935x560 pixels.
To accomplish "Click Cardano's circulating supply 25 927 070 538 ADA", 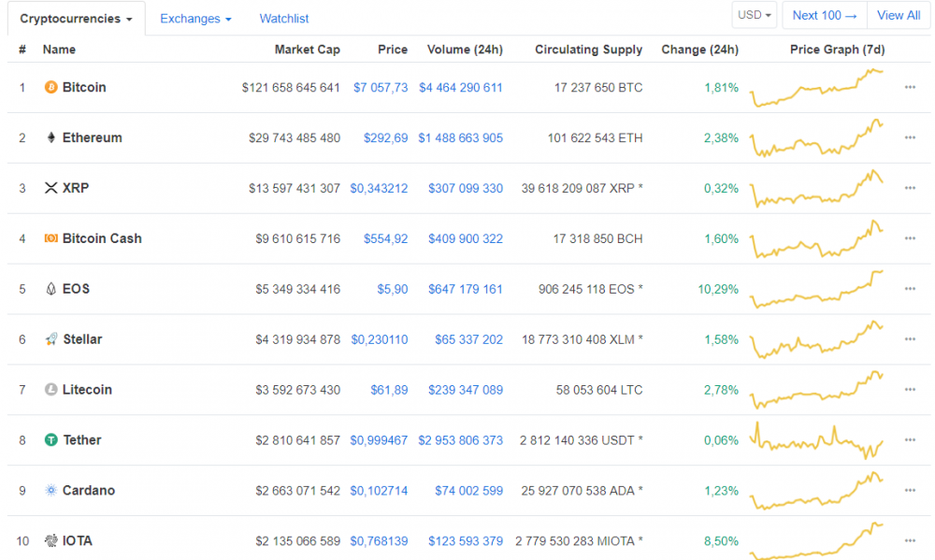I will point(582,491).
